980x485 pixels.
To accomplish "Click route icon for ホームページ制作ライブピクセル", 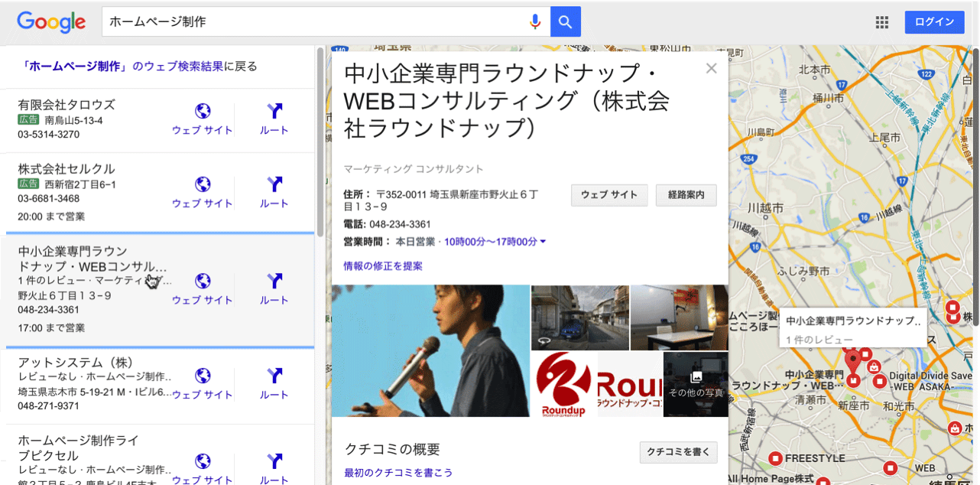I will tap(274, 461).
